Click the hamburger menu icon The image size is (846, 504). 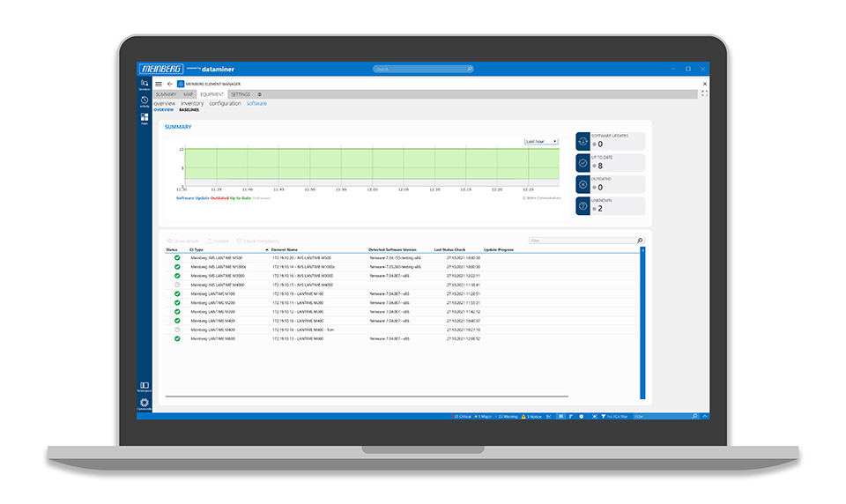click(x=159, y=84)
